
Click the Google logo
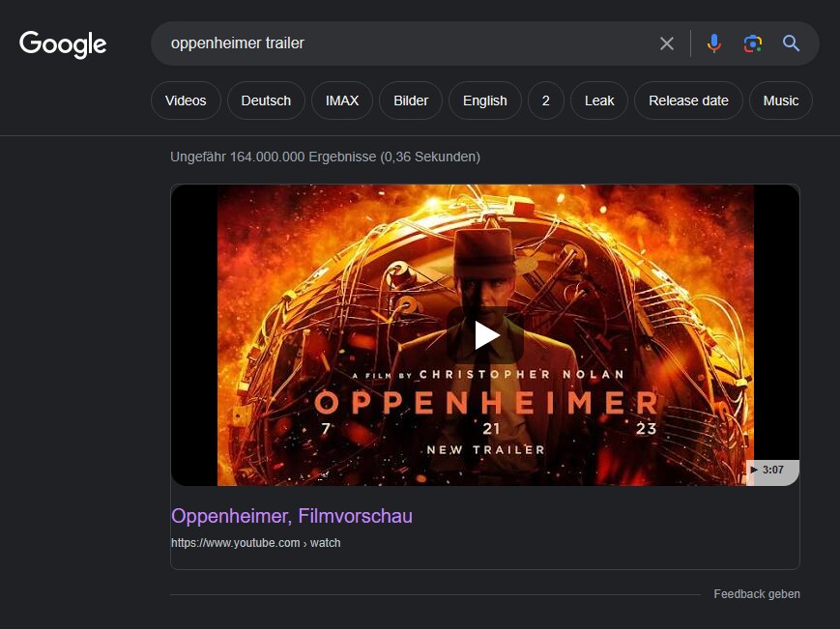click(62, 43)
